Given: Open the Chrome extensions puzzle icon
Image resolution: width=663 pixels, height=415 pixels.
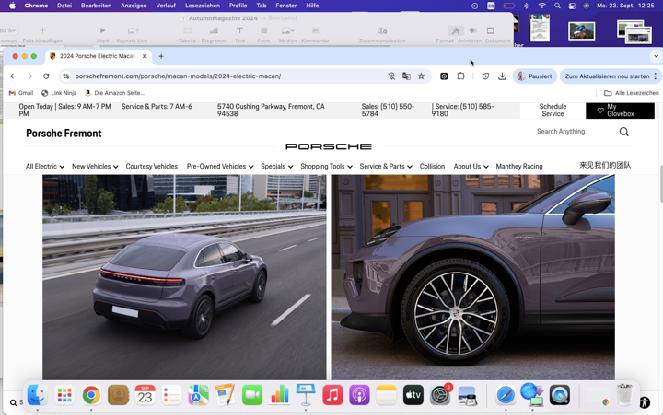Looking at the screenshot, I should [x=461, y=76].
